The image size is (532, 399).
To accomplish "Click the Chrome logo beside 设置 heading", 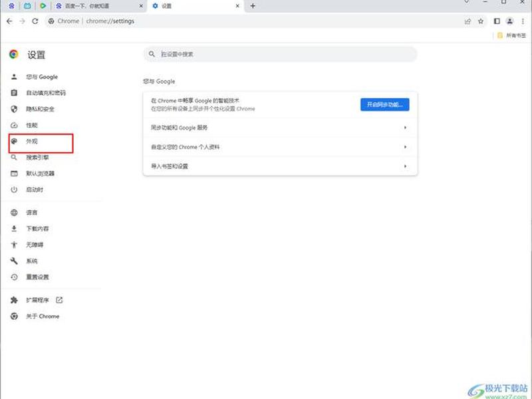I will 14,55.
